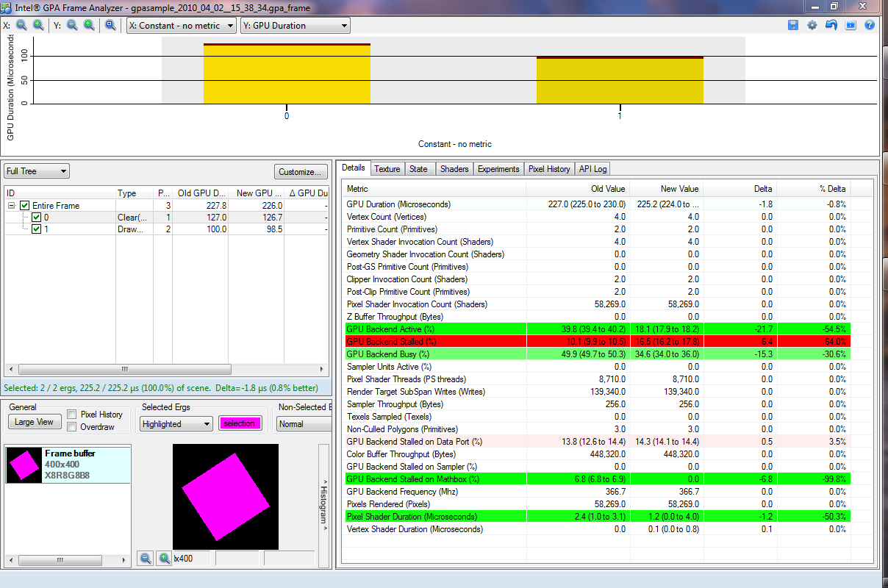888x588 pixels.
Task: Change the Y: GPU Duration metric dropdown
Action: 294,24
